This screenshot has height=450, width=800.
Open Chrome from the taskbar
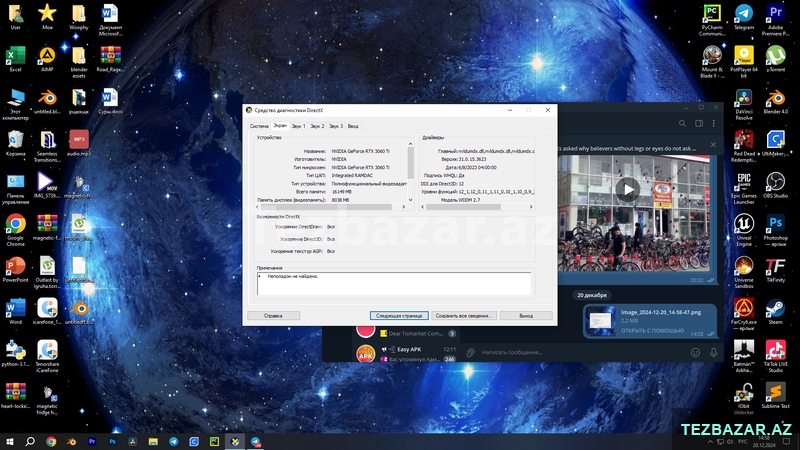click(x=51, y=442)
